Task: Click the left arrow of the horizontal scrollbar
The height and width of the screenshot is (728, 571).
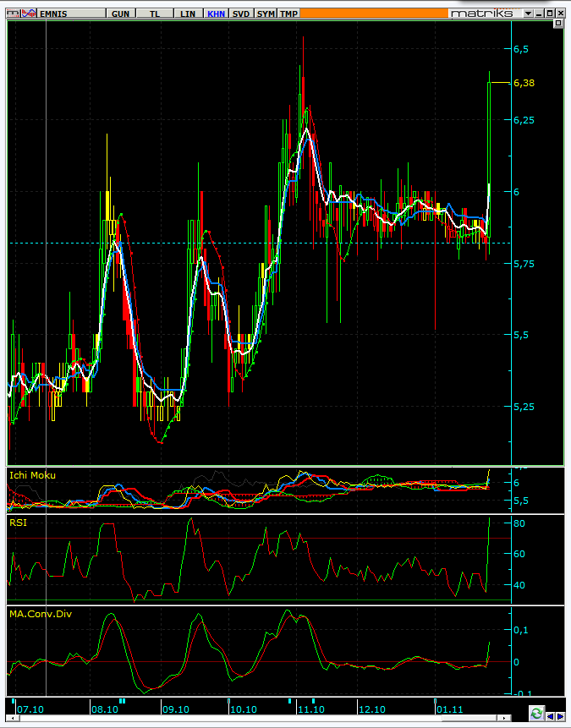Action: click(x=12, y=718)
